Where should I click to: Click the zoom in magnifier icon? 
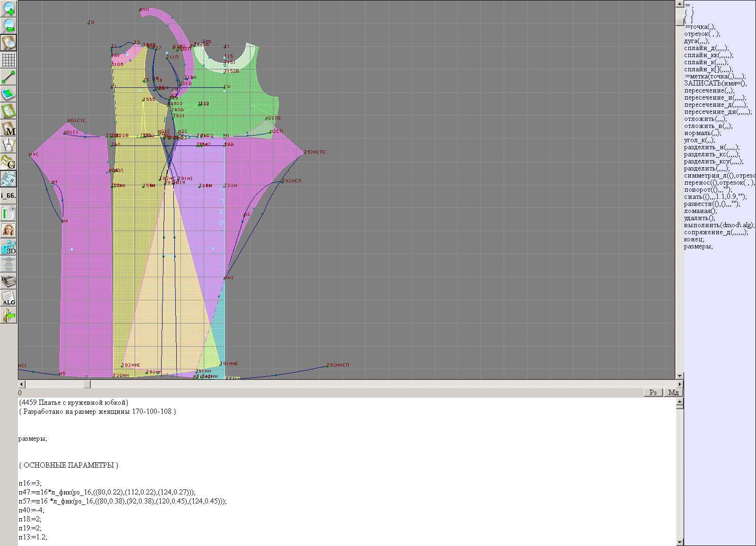[9, 9]
